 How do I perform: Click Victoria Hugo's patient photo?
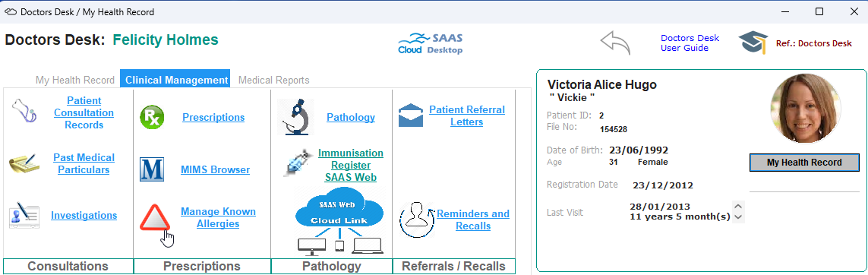(806, 109)
